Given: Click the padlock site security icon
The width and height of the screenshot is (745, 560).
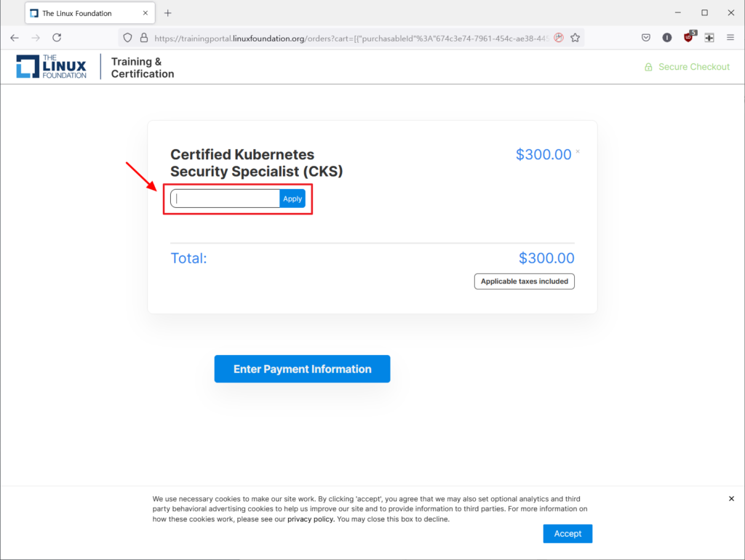Looking at the screenshot, I should click(143, 38).
